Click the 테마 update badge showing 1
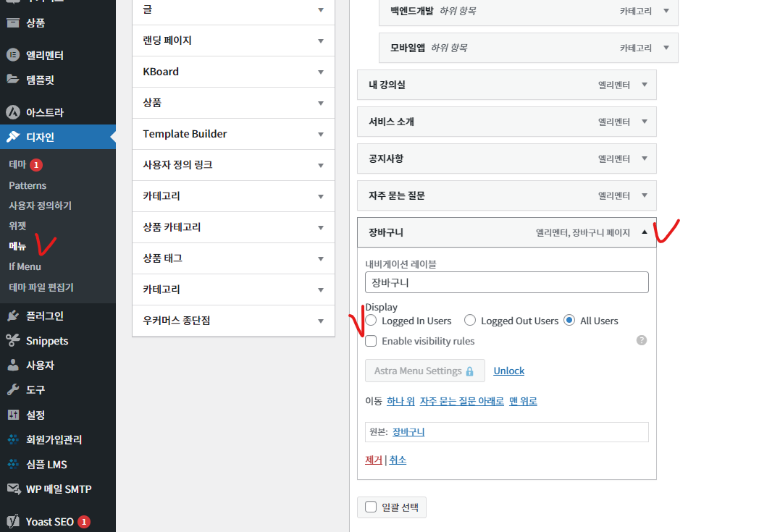This screenshot has width=759, height=532. pos(36,165)
